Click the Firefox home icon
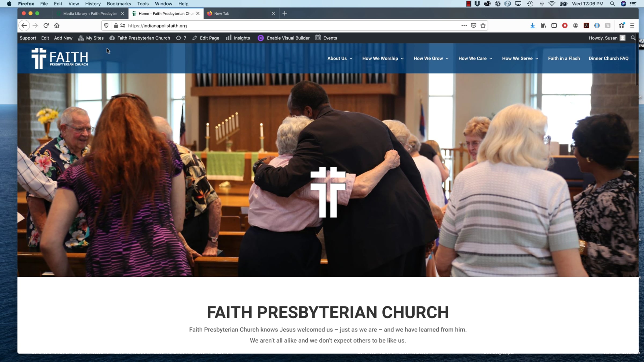Image resolution: width=644 pixels, height=362 pixels. point(57,25)
